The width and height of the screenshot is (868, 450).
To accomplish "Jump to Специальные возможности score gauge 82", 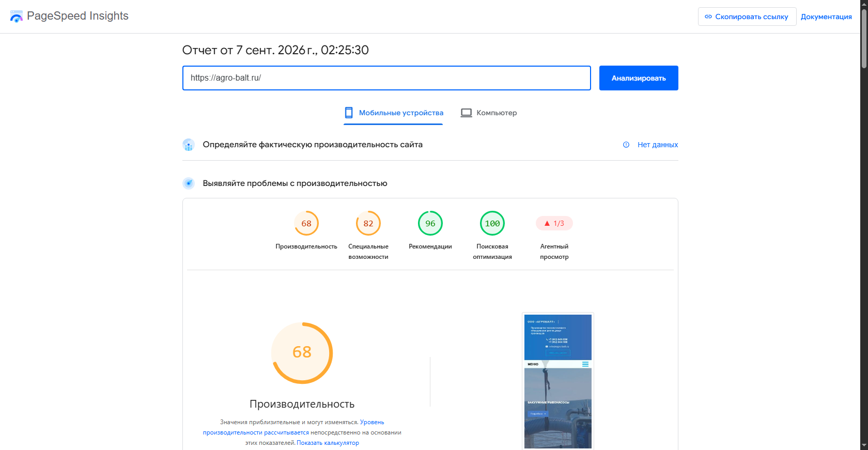I will tap(368, 223).
